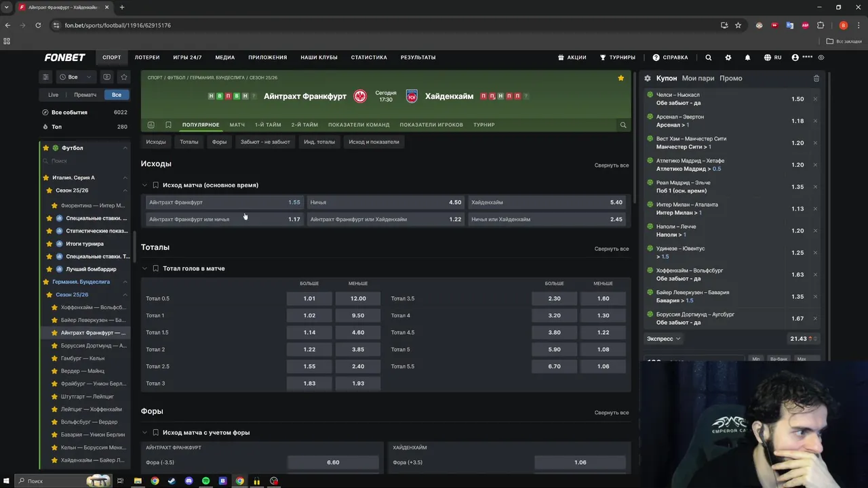
Task: Collapse Германия. Бундеслига league
Action: pos(125,282)
